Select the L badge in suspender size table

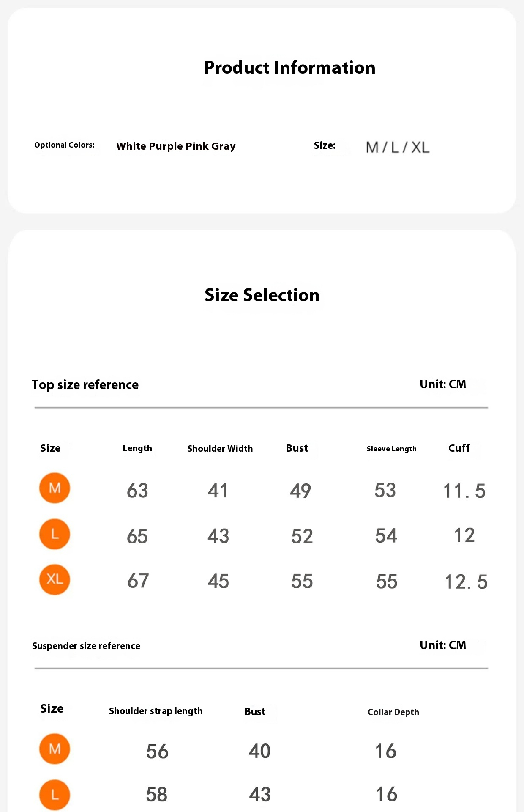tap(55, 795)
